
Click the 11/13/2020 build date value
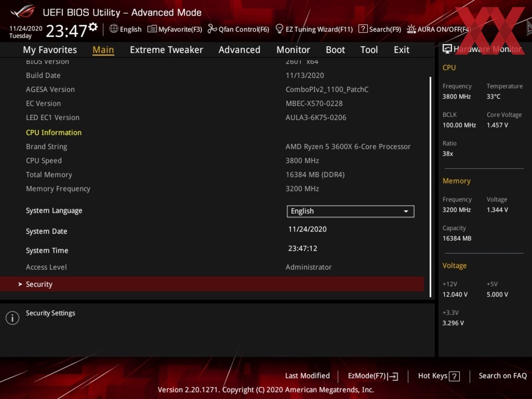pyautogui.click(x=305, y=75)
